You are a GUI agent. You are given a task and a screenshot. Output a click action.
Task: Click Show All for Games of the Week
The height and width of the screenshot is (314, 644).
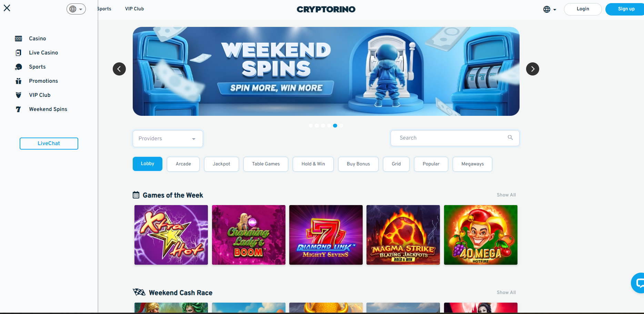[x=506, y=195]
